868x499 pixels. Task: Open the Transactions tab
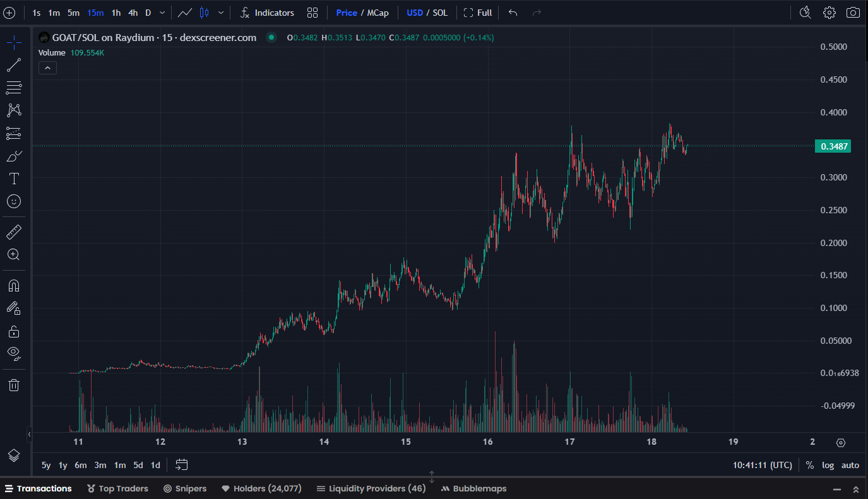coord(39,489)
